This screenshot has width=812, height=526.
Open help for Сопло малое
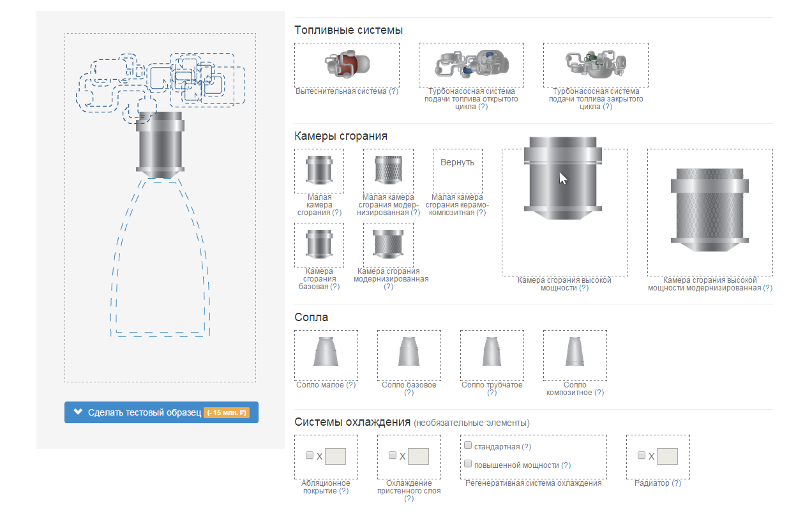coord(351,385)
